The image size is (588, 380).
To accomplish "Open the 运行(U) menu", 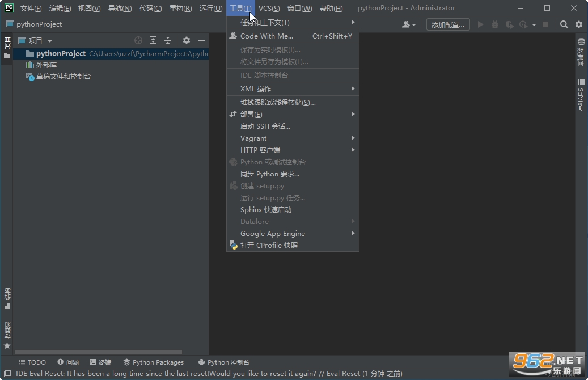I will [211, 9].
